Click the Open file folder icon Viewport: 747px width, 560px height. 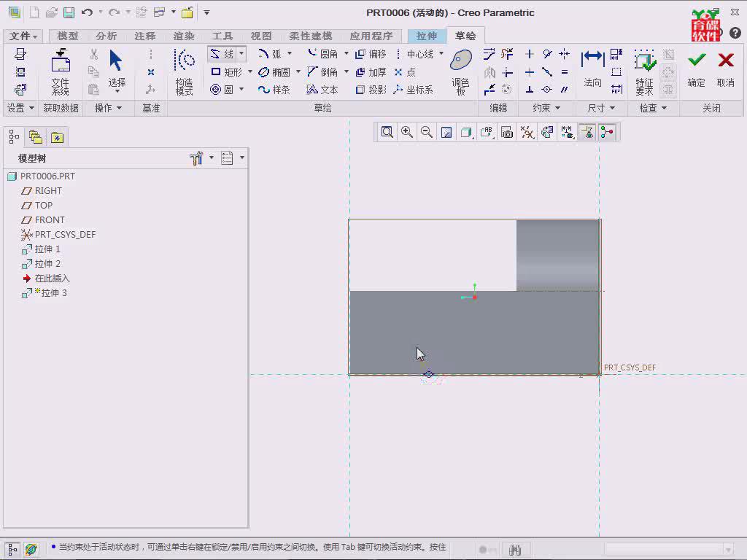[x=52, y=12]
